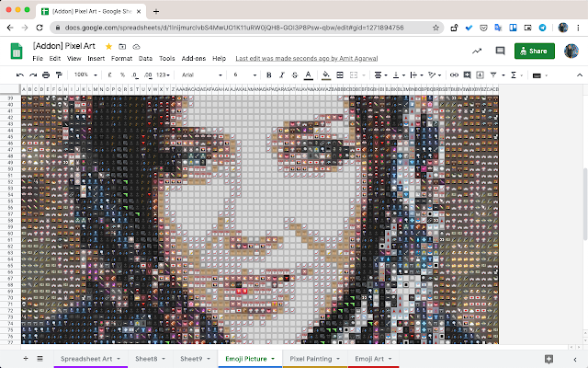
Task: Switch to Spreadsheet Art tab
Action: (86, 359)
